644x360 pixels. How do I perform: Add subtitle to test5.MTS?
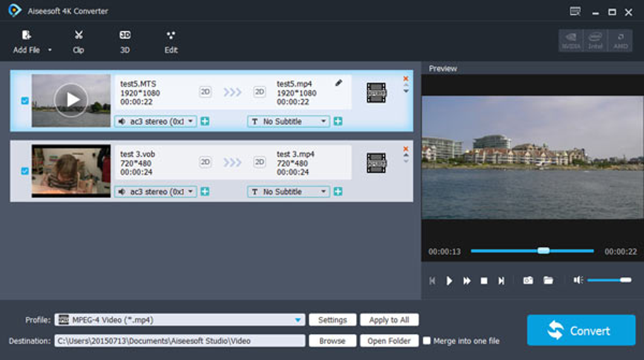338,121
